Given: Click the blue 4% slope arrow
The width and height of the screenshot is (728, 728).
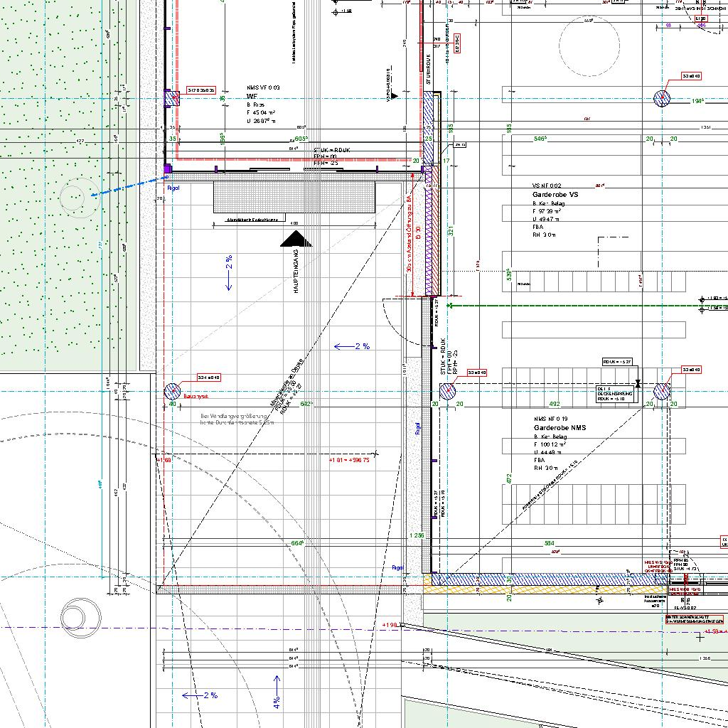Looking at the screenshot, I should tap(277, 693).
